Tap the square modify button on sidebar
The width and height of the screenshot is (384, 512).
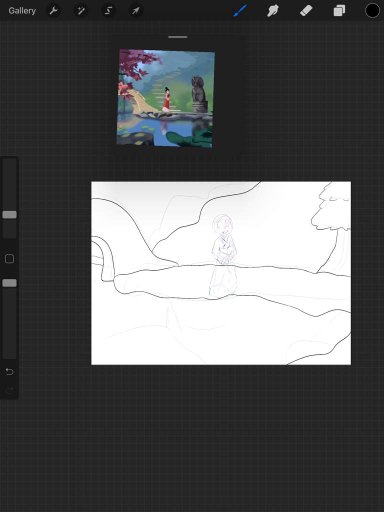point(9,258)
